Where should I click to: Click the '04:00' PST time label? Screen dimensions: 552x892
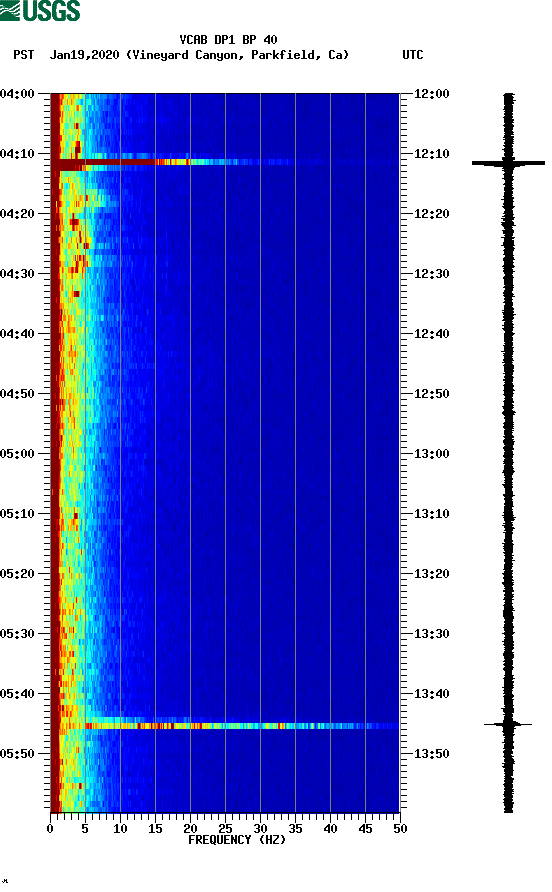point(17,94)
